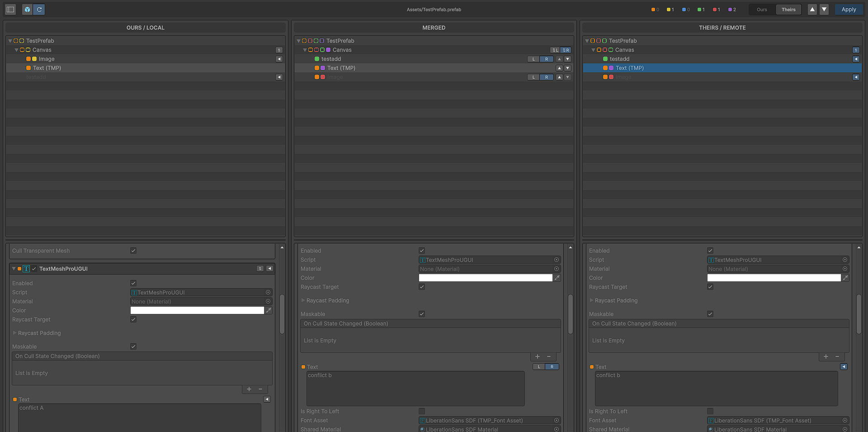Open the Ours Color white swatch

tap(197, 310)
